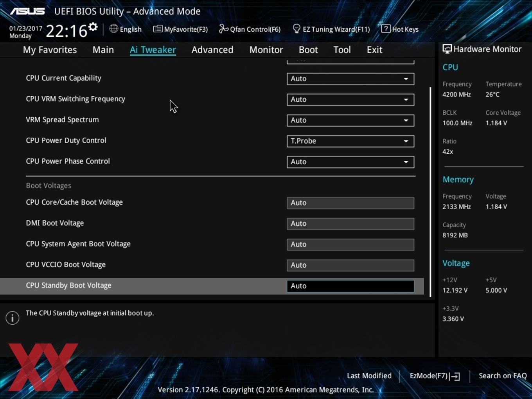Open the Monitor tab

(x=266, y=50)
